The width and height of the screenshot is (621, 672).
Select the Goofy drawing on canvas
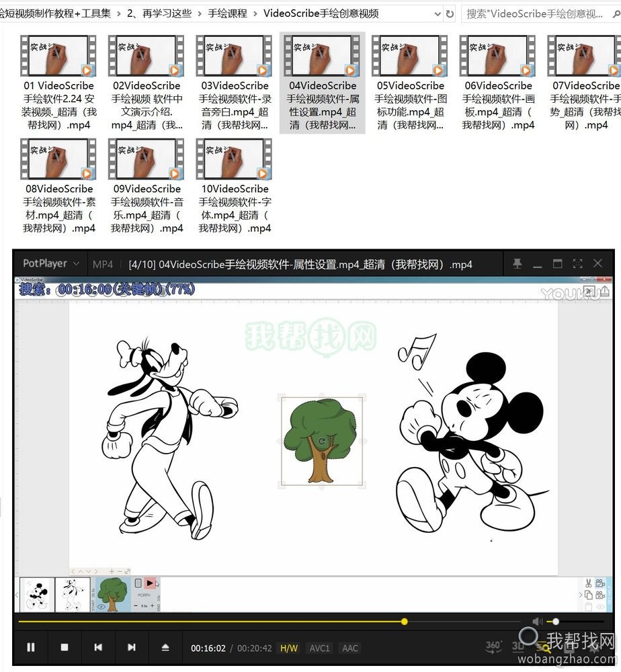click(171, 438)
